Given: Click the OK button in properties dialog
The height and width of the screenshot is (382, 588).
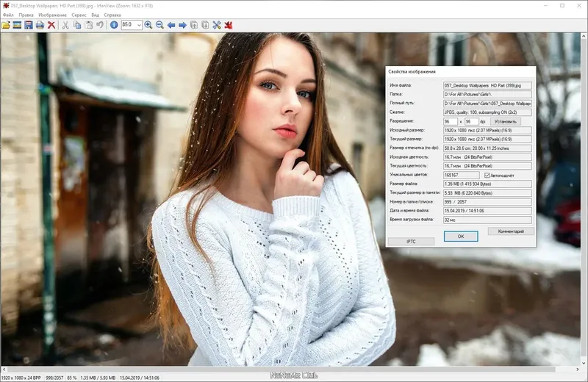Looking at the screenshot, I should [x=461, y=236].
